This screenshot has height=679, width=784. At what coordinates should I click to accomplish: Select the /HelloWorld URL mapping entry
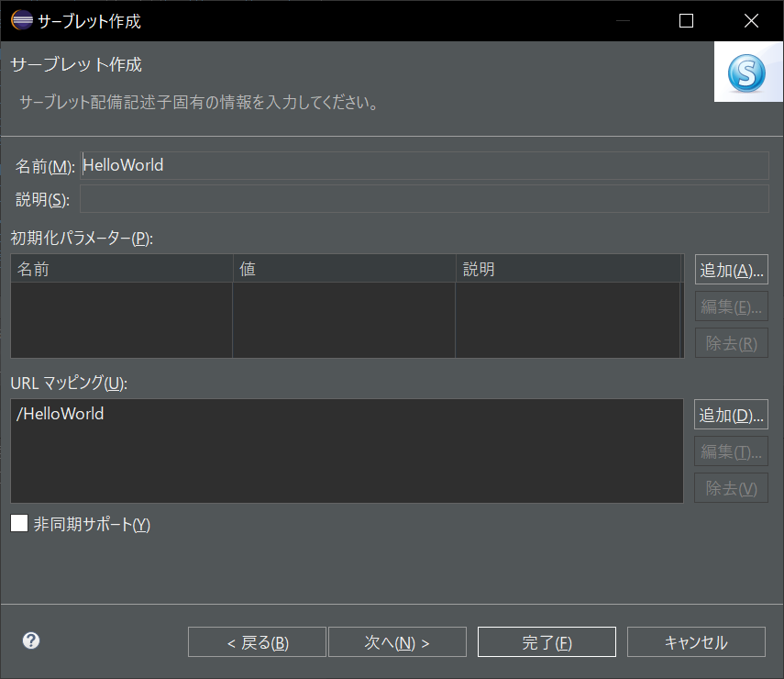[x=61, y=414]
